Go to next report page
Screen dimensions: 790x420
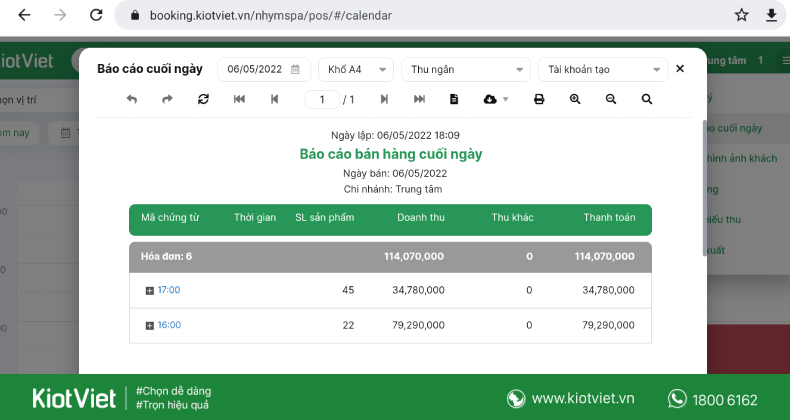(x=384, y=99)
